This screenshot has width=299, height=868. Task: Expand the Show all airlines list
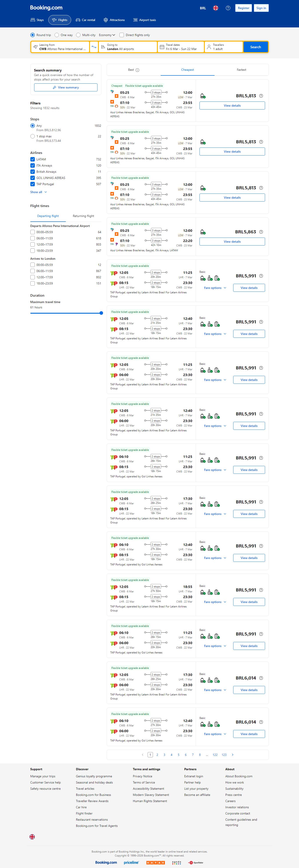coord(39,192)
